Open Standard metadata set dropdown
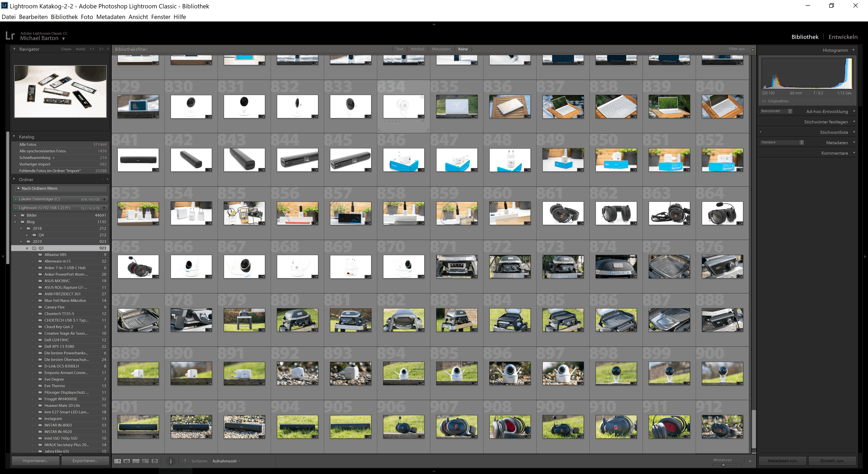 coord(782,142)
